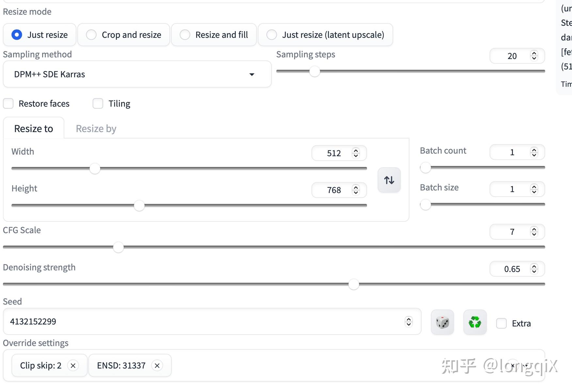572x392 pixels.
Task: Switch to the Resize by tab
Action: pos(96,128)
